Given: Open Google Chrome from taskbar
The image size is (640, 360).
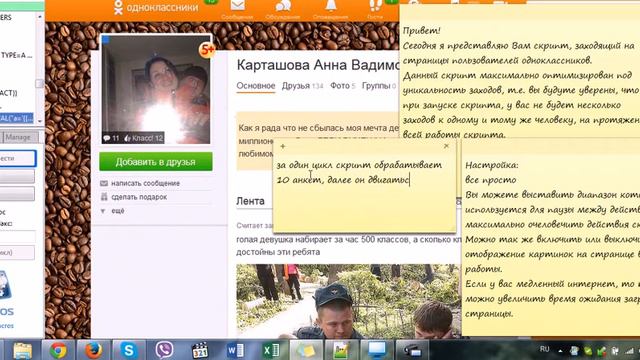Looking at the screenshot, I should pos(58,350).
